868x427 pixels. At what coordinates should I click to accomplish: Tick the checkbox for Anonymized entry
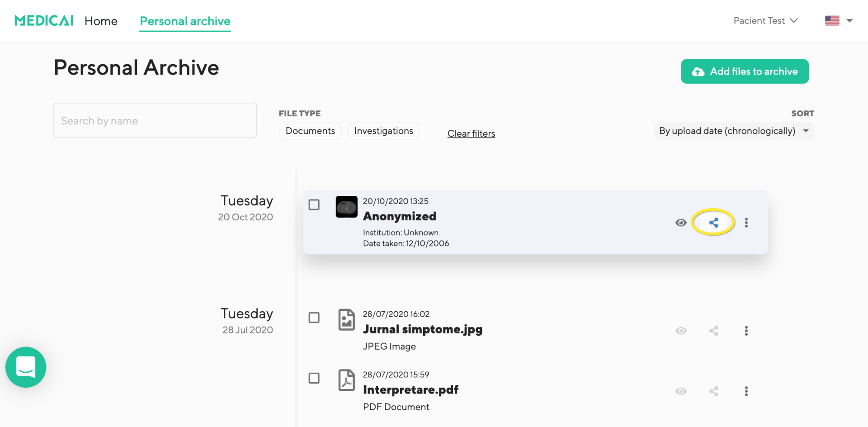pyautogui.click(x=314, y=205)
